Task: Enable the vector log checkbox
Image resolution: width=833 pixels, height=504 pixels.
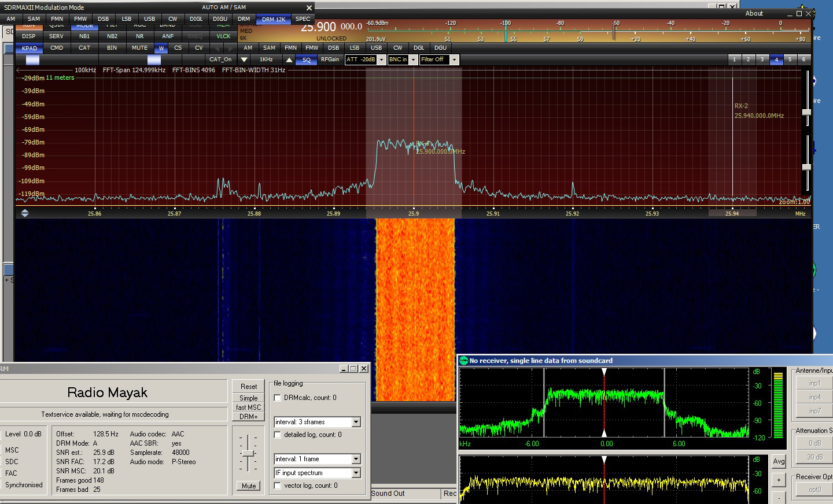Action: pos(278,486)
